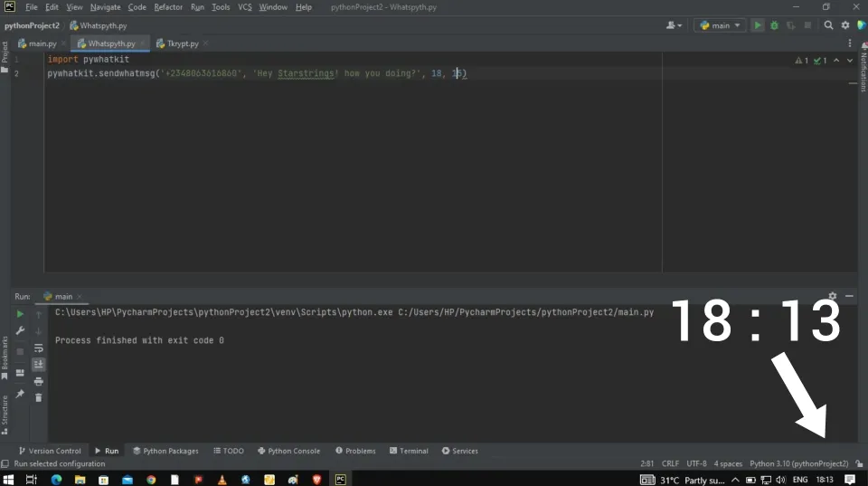Open editor tabs more options menu

[850, 43]
